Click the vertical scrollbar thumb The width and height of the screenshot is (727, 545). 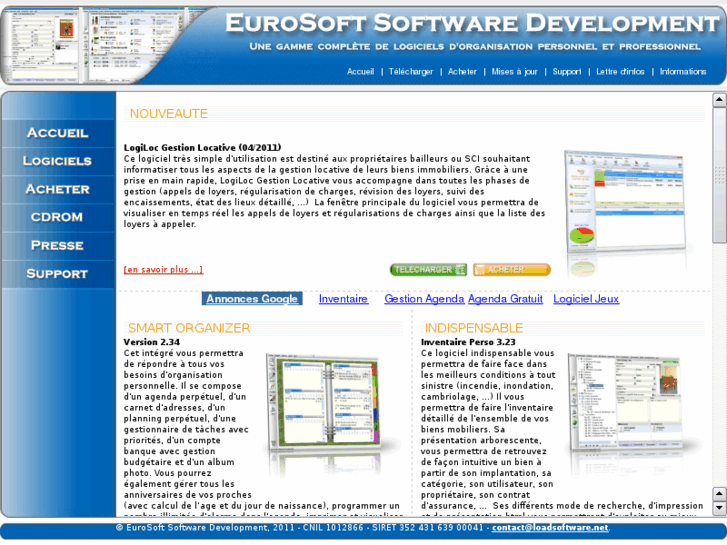[719, 174]
